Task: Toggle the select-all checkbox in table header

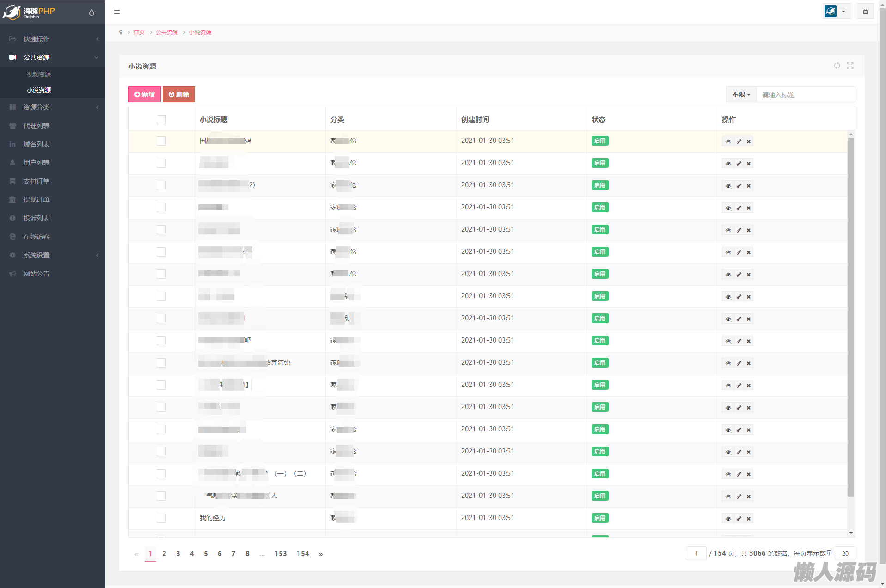Action: (161, 120)
